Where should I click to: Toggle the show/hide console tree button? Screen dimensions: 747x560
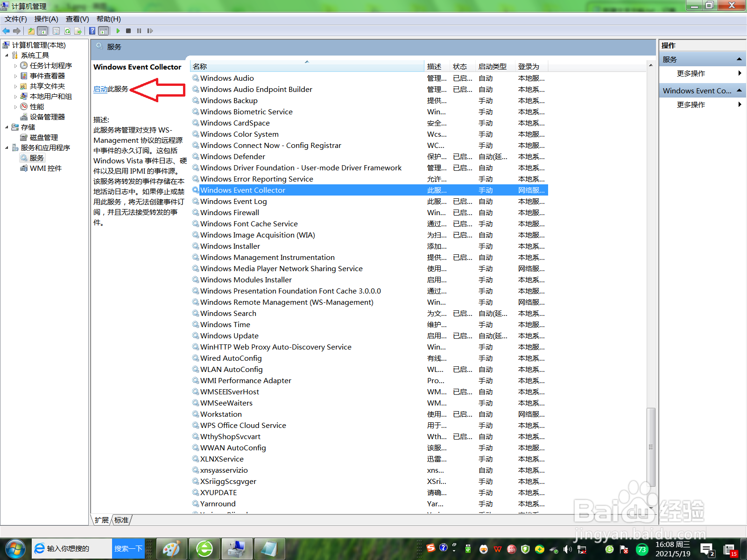click(42, 31)
